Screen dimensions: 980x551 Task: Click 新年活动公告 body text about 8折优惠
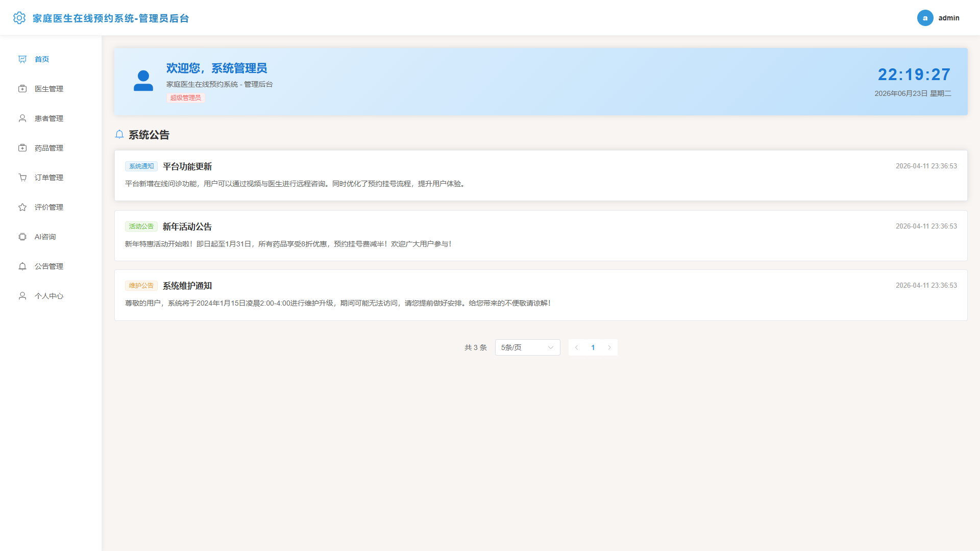pos(289,244)
